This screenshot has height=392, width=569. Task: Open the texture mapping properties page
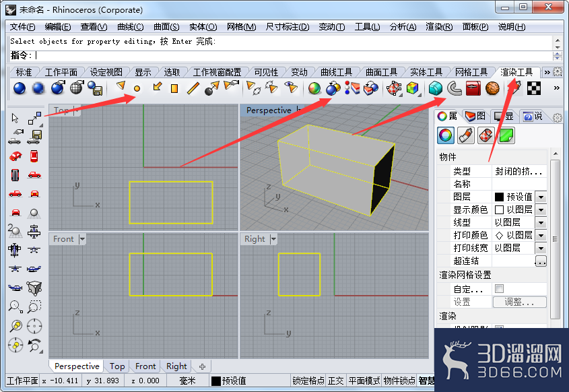486,135
